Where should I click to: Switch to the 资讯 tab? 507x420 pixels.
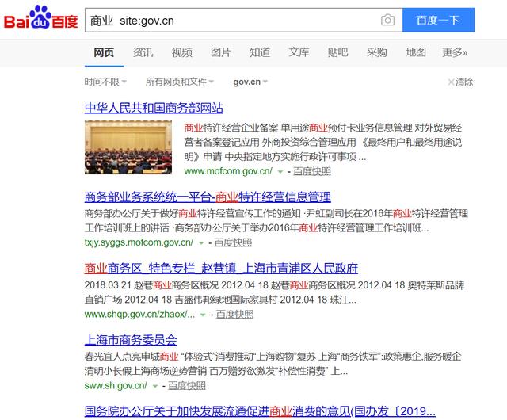click(x=143, y=52)
